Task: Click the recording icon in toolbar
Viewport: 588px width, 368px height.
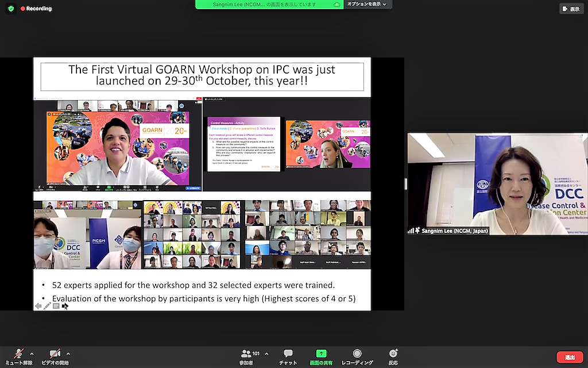Action: (x=357, y=354)
